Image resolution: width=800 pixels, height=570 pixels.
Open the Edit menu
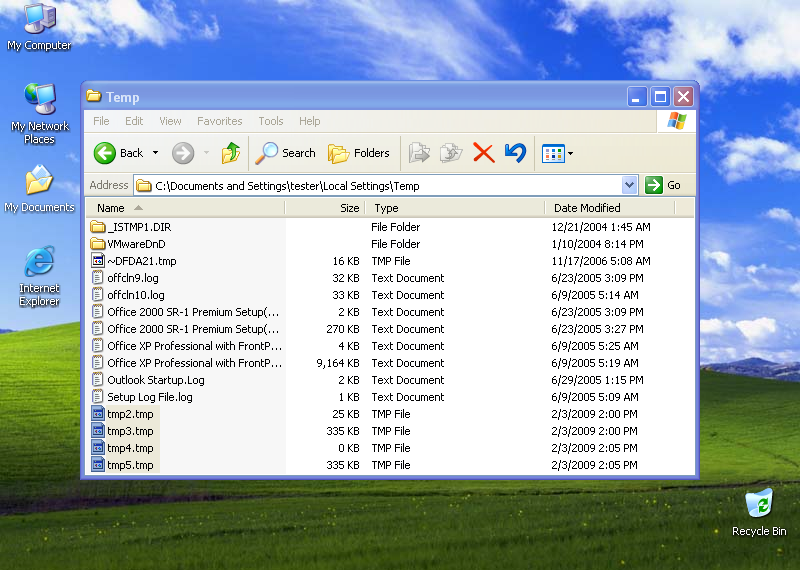click(134, 121)
